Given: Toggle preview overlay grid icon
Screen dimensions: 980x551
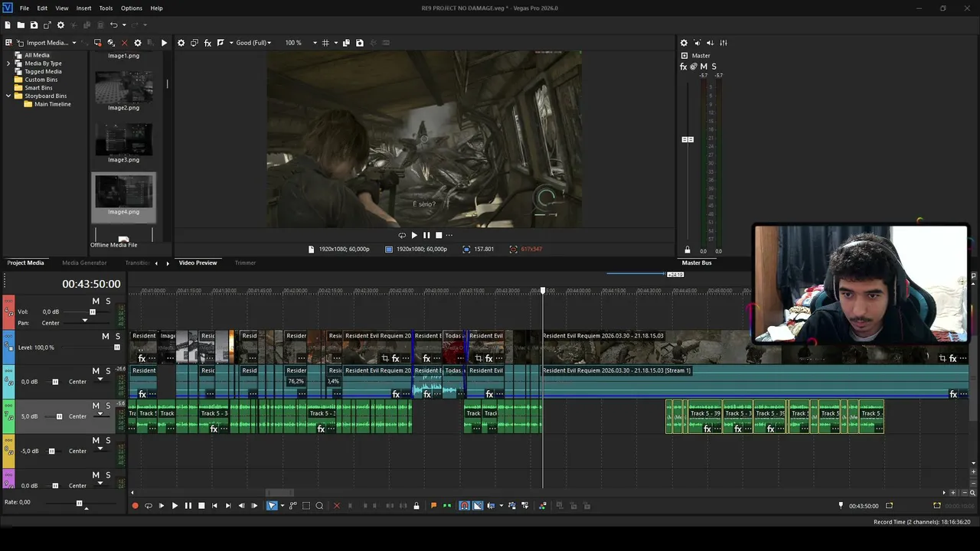Looking at the screenshot, I should point(325,43).
